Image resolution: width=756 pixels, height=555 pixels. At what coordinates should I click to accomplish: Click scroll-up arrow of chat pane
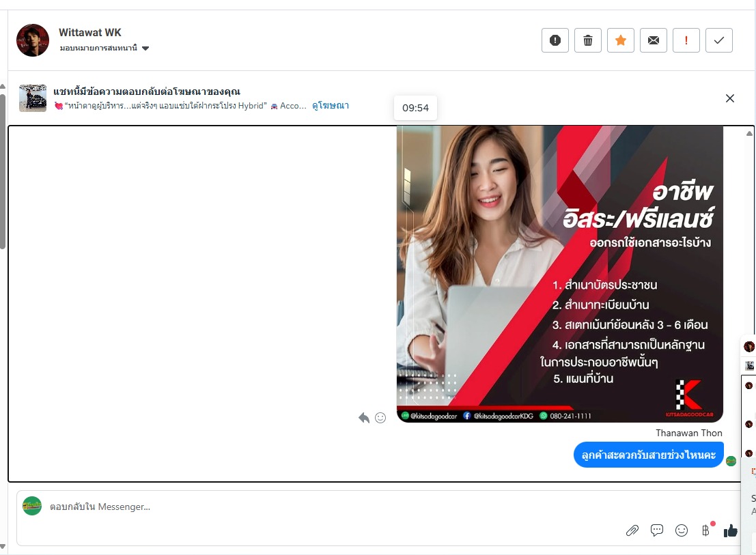749,133
